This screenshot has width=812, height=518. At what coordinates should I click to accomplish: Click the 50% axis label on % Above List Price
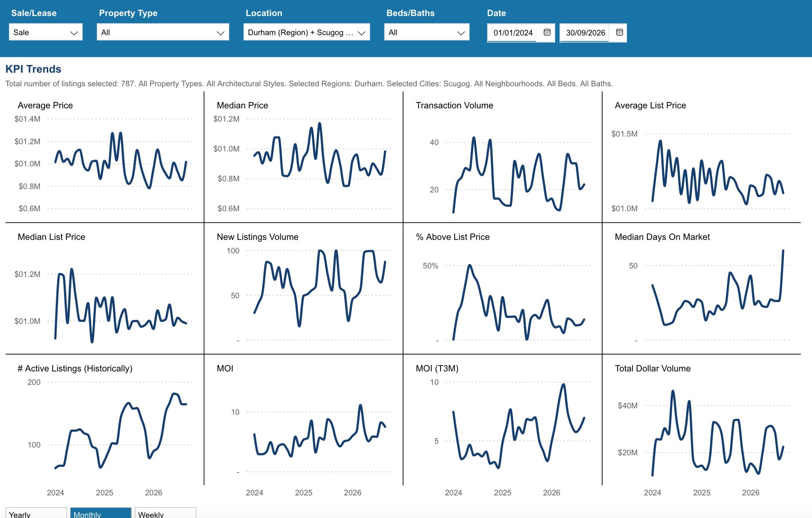click(430, 266)
